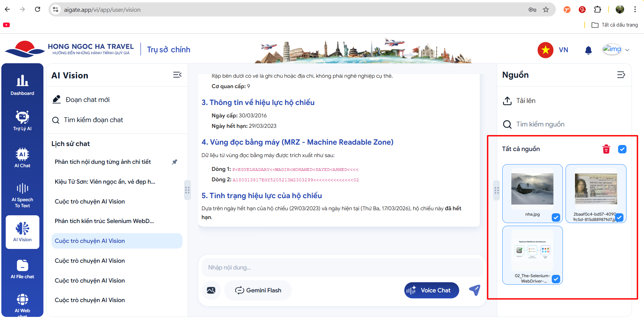Viewport: 644px width, 329px height.
Task: Click the image upload icon in chat box
Action: coord(211,290)
